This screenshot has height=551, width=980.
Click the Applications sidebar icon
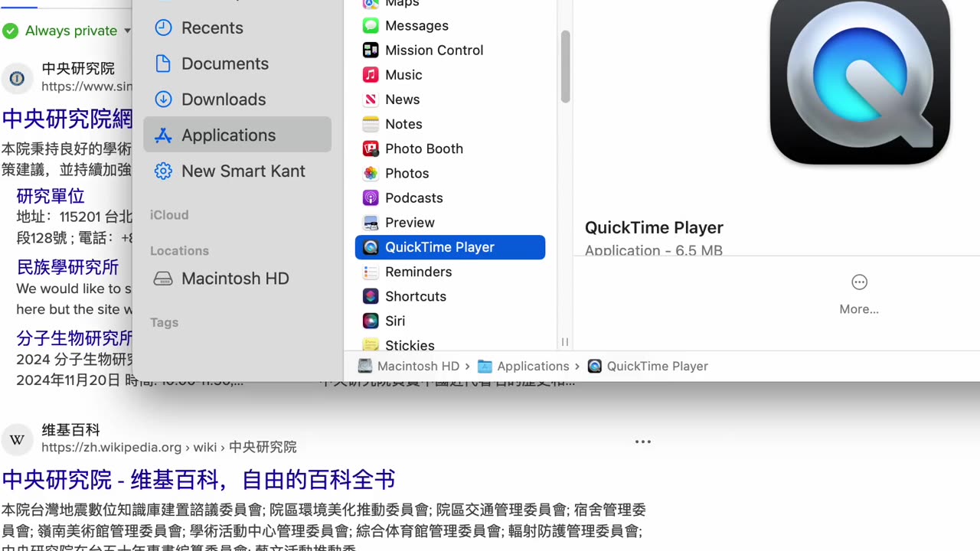[x=163, y=135]
